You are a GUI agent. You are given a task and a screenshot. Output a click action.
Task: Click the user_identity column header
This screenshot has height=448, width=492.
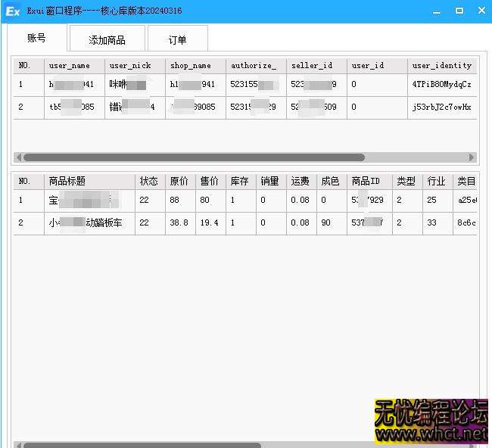[442, 66]
